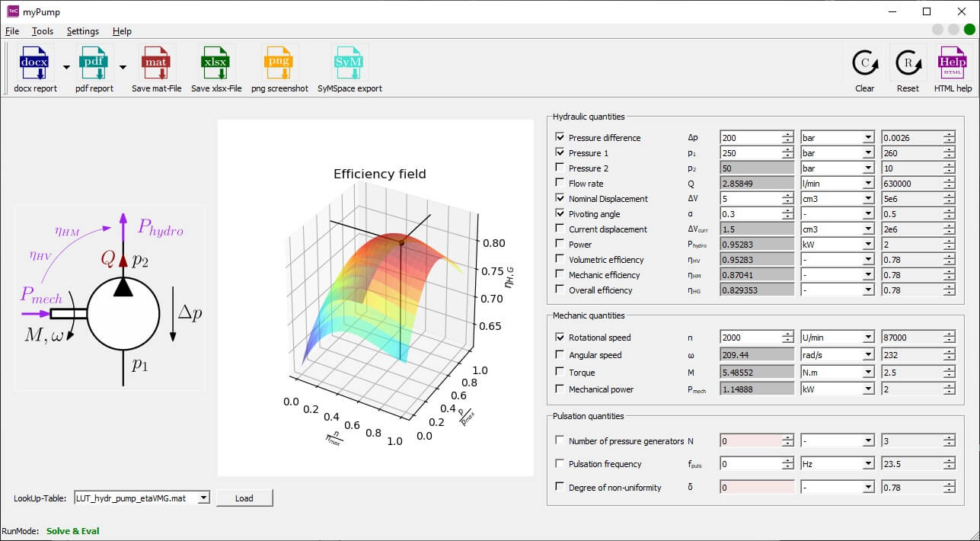Expand the Flow rate unit dropdown
The height and width of the screenshot is (541, 980).
pos(867,184)
